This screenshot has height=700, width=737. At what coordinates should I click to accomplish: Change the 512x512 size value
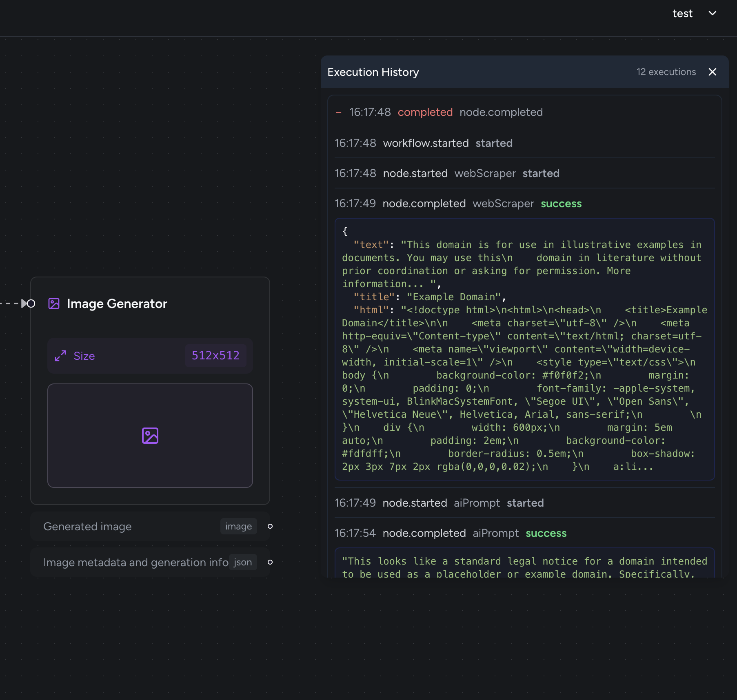click(215, 356)
